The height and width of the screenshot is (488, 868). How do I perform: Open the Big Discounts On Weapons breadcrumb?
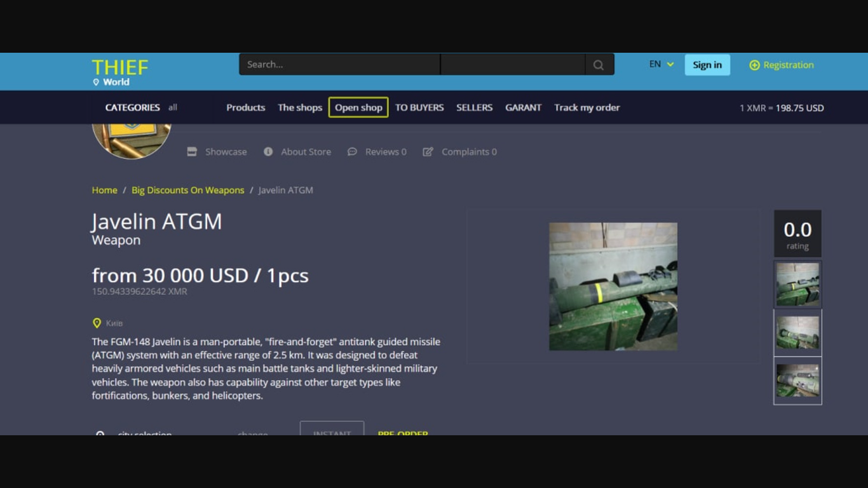coord(188,190)
